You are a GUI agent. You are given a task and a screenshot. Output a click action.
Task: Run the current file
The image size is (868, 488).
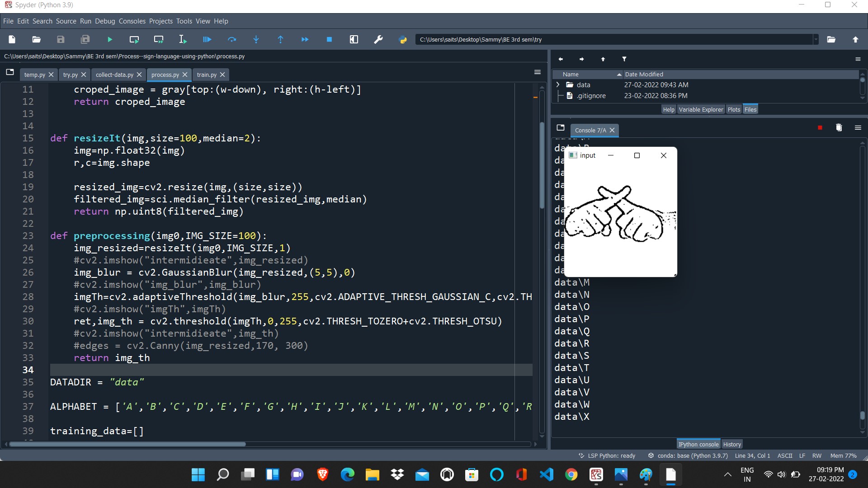point(109,39)
